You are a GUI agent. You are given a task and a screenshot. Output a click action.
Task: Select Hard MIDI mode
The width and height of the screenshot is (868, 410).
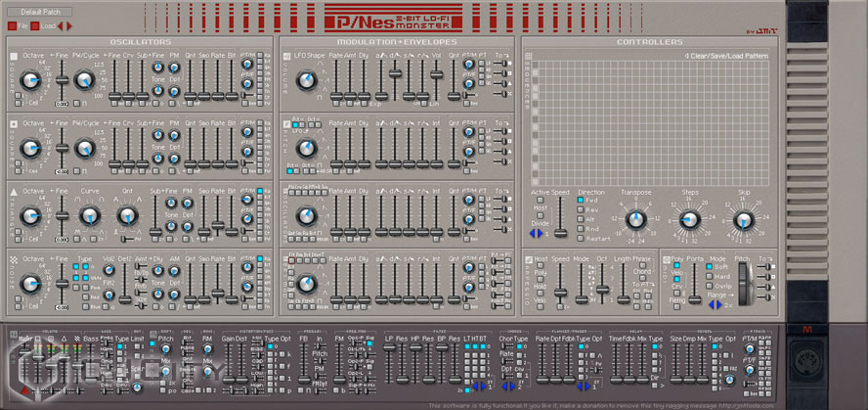(x=709, y=277)
